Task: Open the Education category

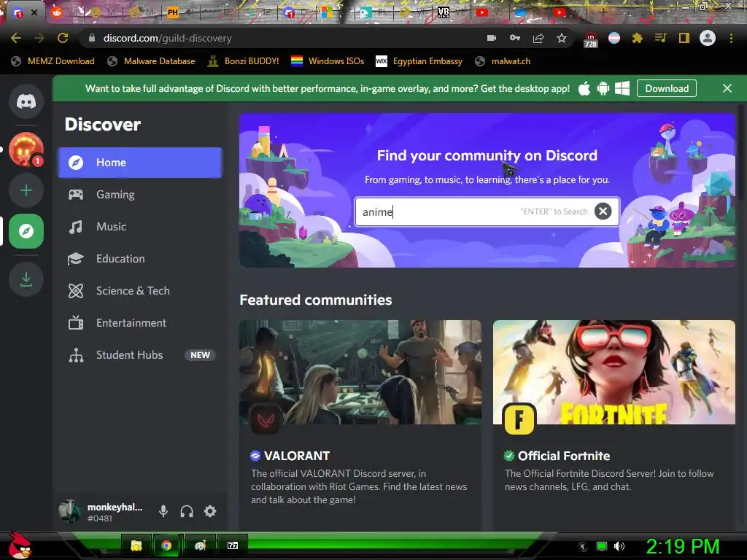Action: click(x=139, y=259)
